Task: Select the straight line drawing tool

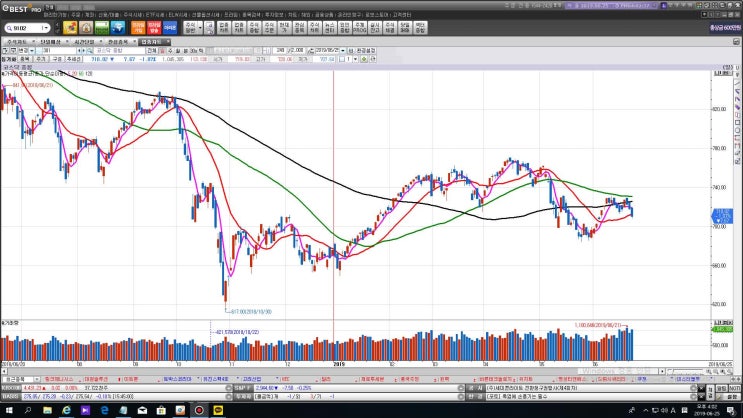Action: click(737, 83)
